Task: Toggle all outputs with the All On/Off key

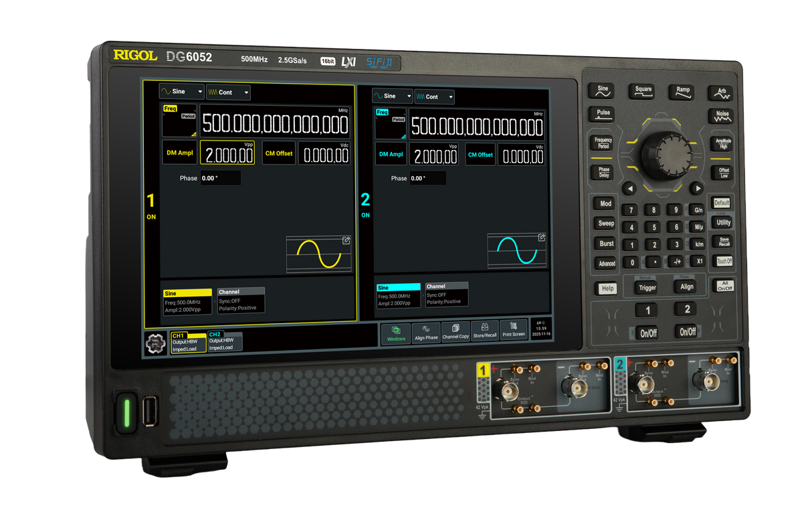Action: [x=724, y=286]
